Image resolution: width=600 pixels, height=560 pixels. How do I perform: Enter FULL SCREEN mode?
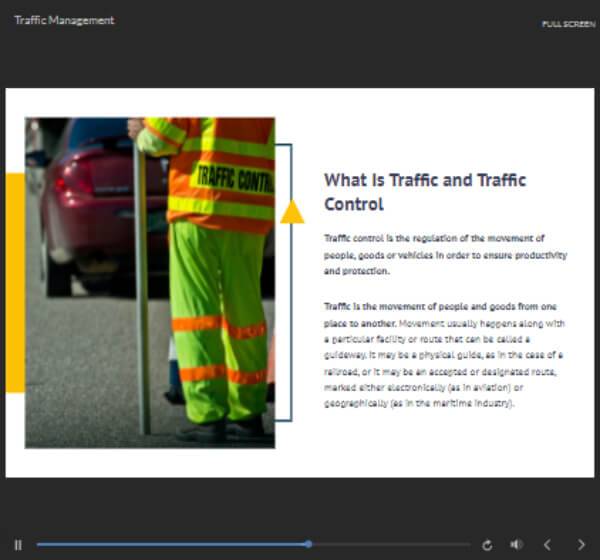coord(568,23)
